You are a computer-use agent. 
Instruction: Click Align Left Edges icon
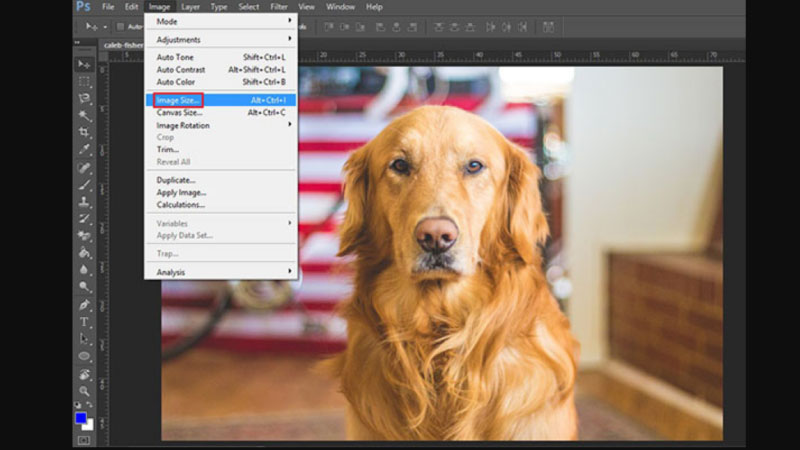(381, 27)
